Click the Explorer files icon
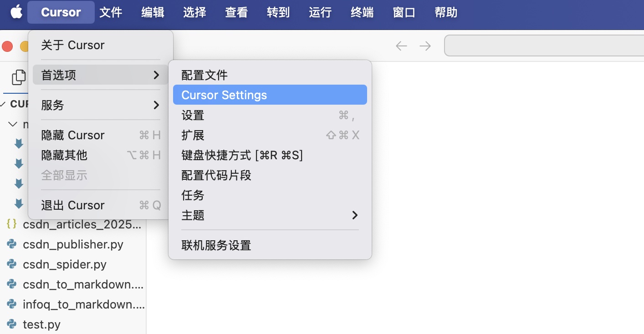 pyautogui.click(x=19, y=77)
